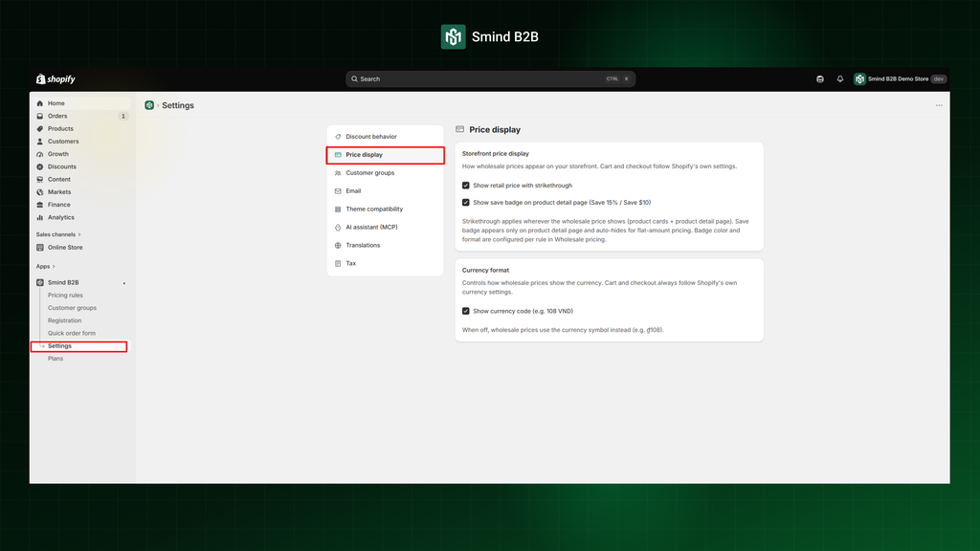The image size is (980, 551).
Task: Click the Search input field
Action: point(491,78)
